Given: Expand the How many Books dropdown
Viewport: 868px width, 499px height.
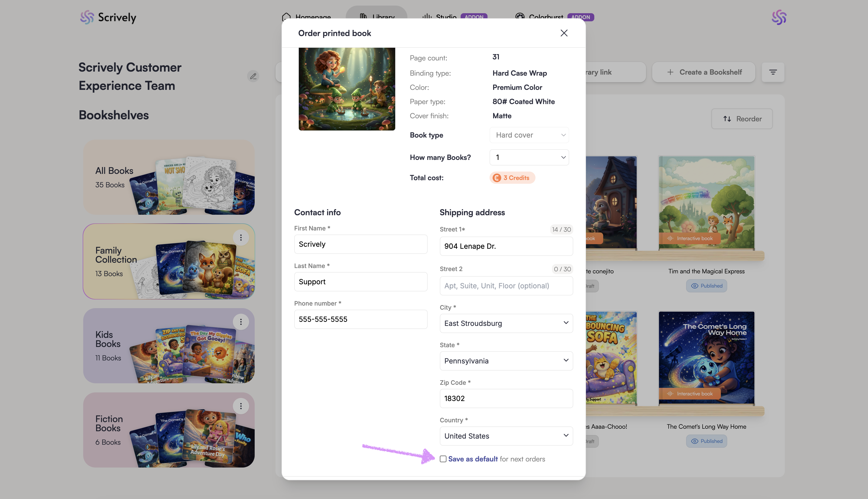Looking at the screenshot, I should pos(529,157).
